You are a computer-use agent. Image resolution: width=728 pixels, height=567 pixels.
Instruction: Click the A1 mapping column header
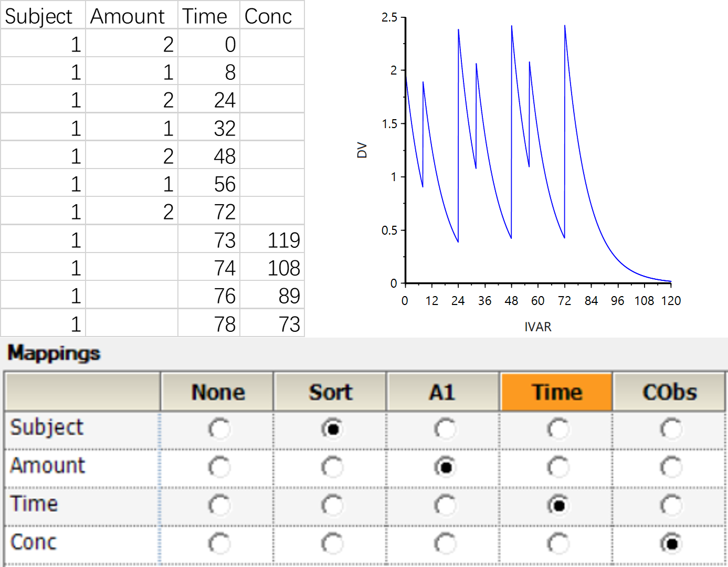[443, 392]
